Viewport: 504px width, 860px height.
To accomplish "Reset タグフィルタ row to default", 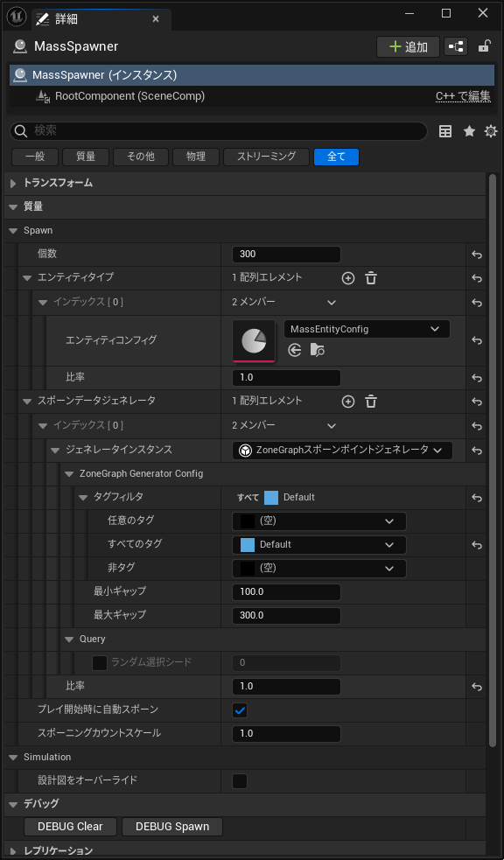I will (477, 498).
